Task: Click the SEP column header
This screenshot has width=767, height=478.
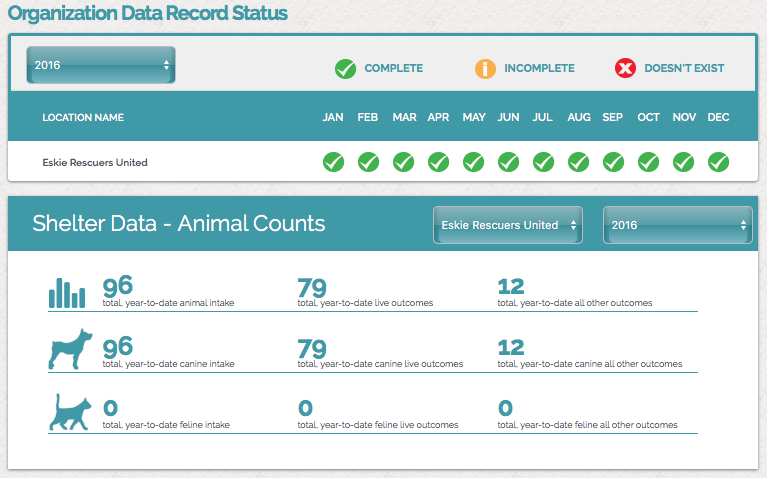Action: tap(612, 117)
